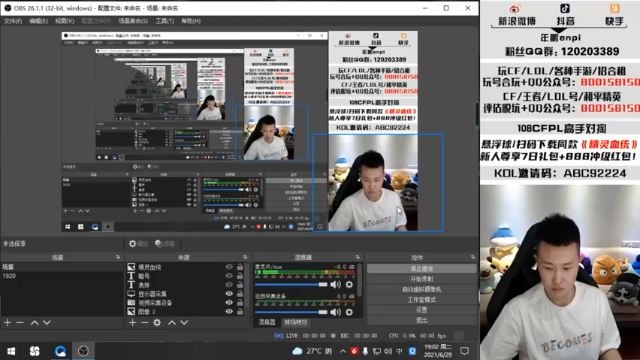Add a new source with plus icon
Viewport: 640px width, 360px height.
click(x=132, y=322)
